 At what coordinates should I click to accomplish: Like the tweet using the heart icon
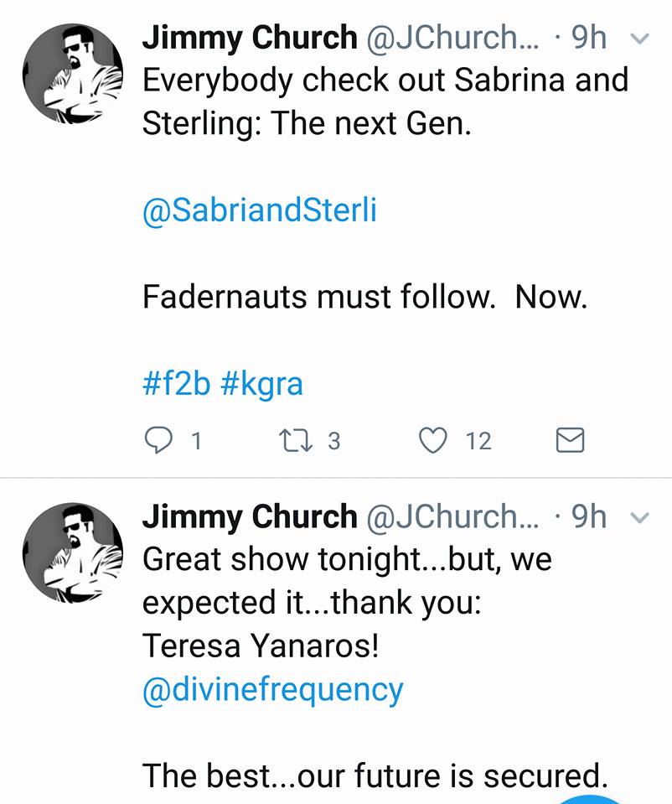coord(433,440)
